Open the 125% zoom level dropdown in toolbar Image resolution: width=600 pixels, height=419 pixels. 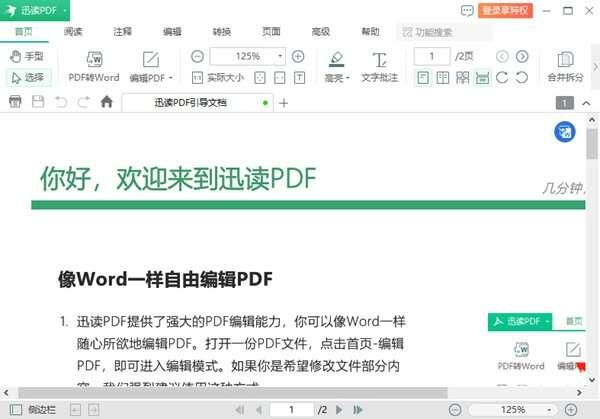pyautogui.click(x=280, y=57)
